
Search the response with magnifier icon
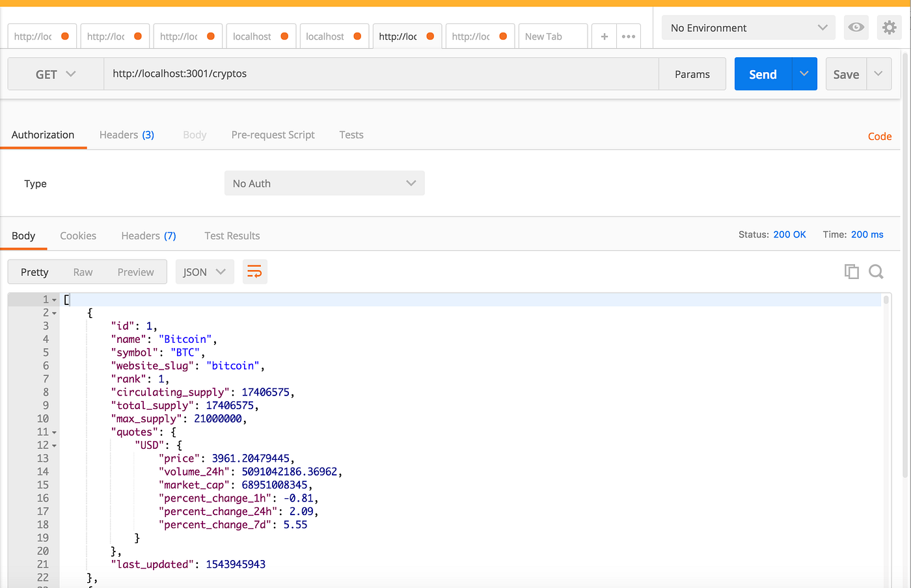pos(876,271)
